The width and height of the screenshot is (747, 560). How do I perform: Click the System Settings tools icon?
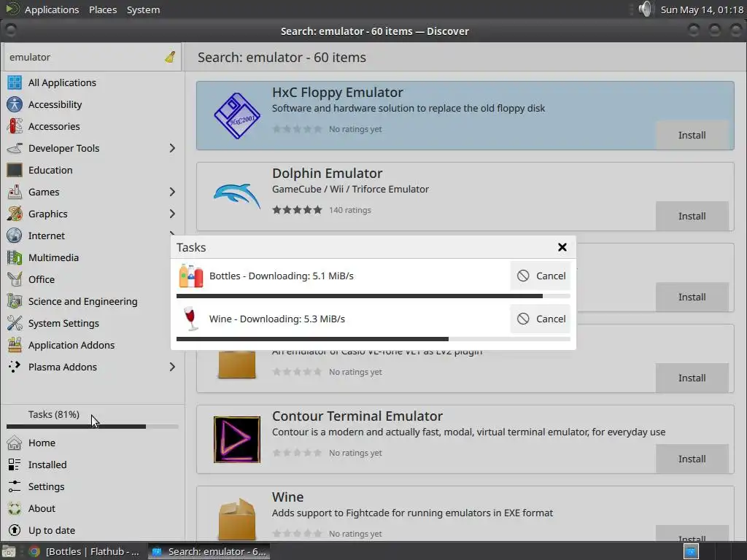tap(15, 323)
